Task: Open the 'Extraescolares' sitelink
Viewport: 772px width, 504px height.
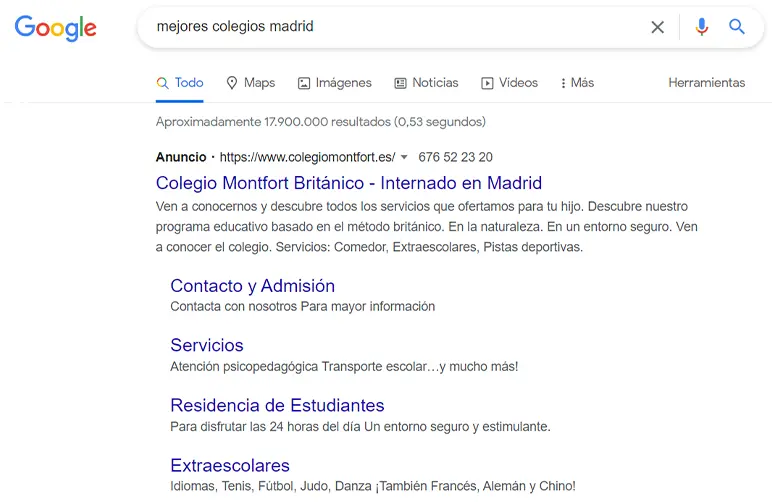Action: (x=230, y=466)
